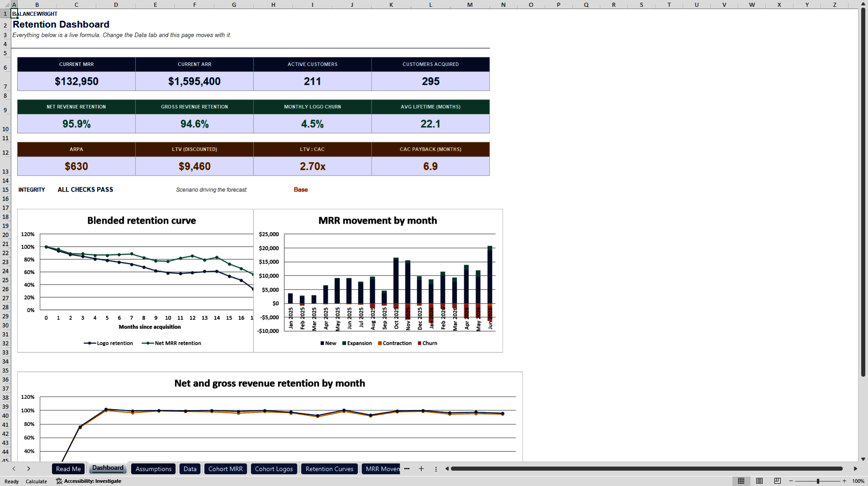The width and height of the screenshot is (868, 486).
Task: Select the Current MRR value $132,950
Action: pos(76,81)
